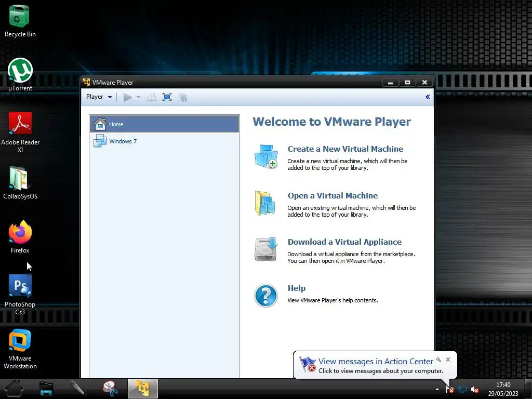Click the wrench icon in notification balloon
The image size is (532, 399).
tap(438, 360)
